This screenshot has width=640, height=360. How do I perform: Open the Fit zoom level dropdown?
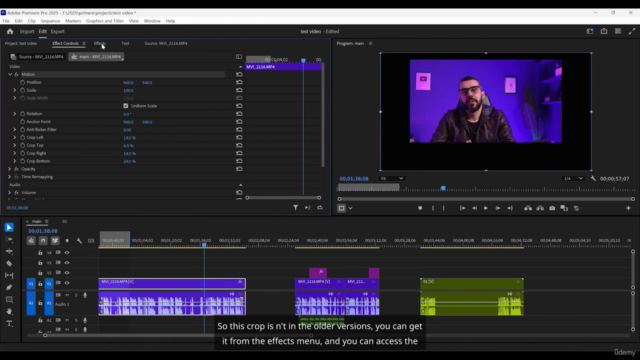(391, 178)
